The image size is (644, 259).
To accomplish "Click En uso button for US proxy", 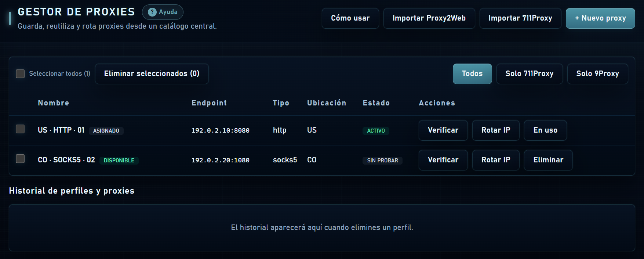I will coord(545,130).
